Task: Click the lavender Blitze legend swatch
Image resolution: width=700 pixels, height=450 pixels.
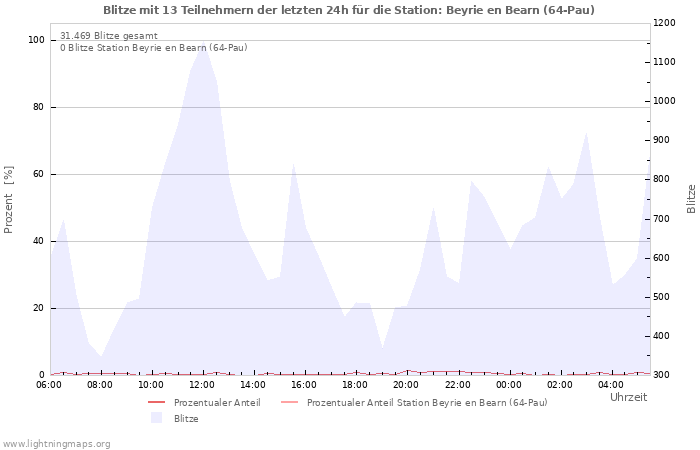Action: click(155, 419)
